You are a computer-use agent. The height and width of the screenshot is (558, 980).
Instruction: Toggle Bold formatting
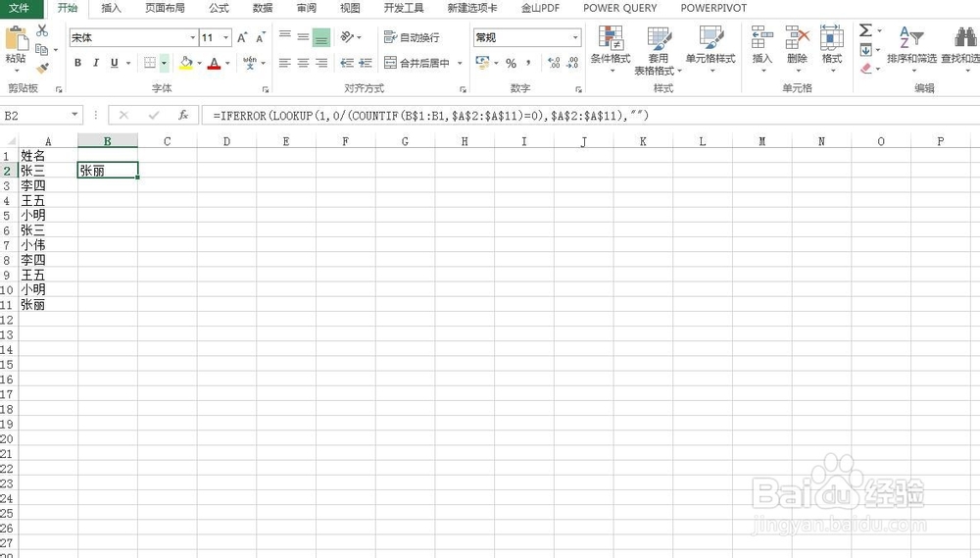point(77,63)
